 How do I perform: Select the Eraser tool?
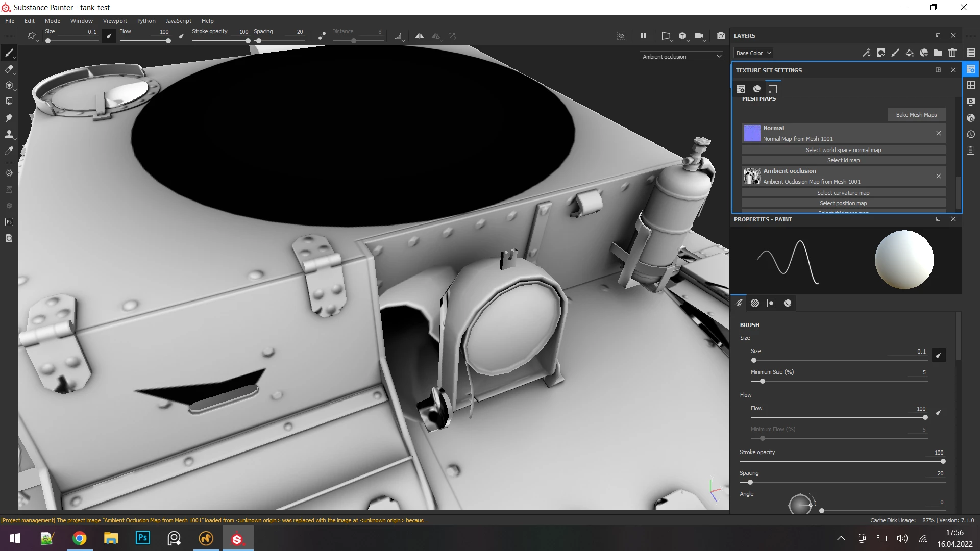pos(9,69)
